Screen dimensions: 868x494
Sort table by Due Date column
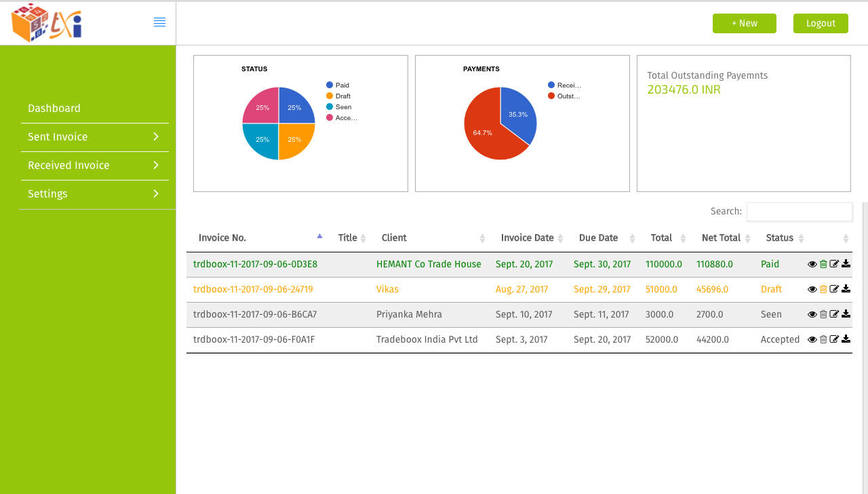[x=603, y=238]
